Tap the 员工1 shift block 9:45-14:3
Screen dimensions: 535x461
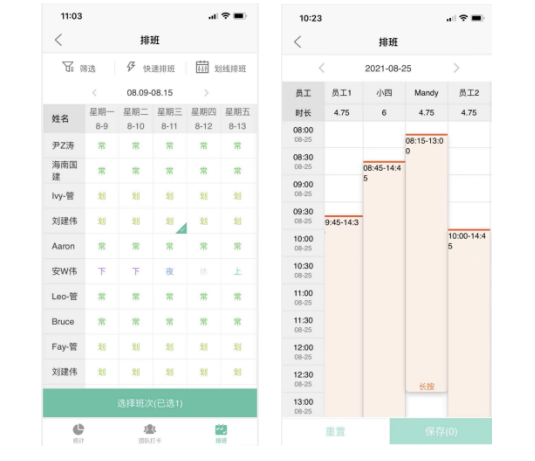(x=344, y=316)
